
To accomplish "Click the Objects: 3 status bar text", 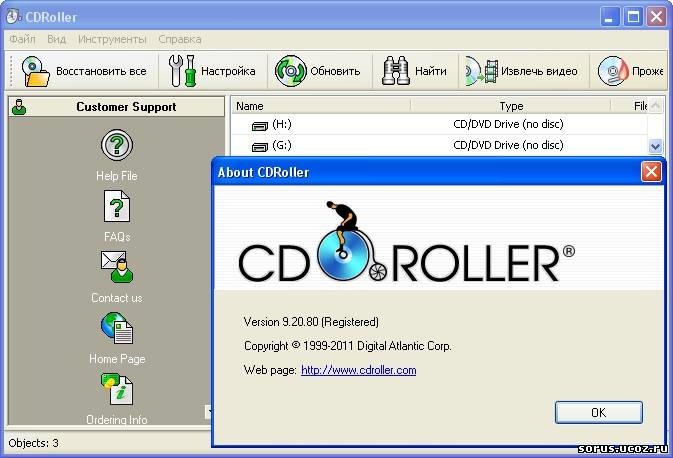I will 33,443.
